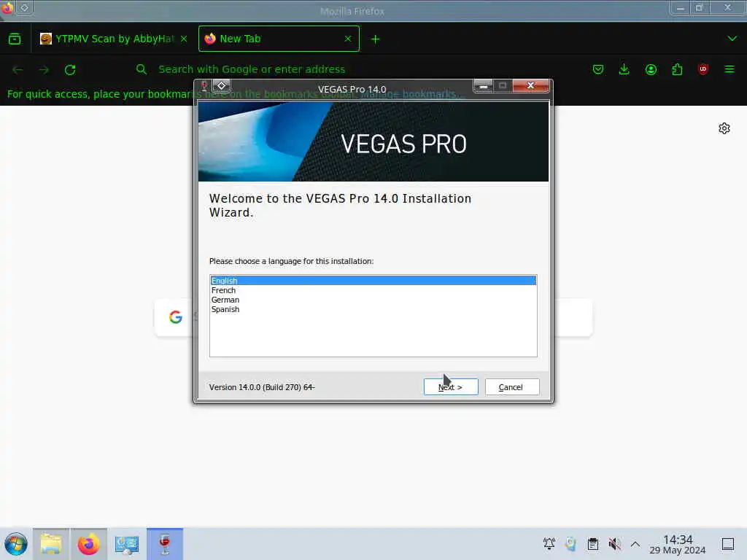Click the Google logo in the search box
Viewport: 747px width, 560px height.
coord(176,317)
